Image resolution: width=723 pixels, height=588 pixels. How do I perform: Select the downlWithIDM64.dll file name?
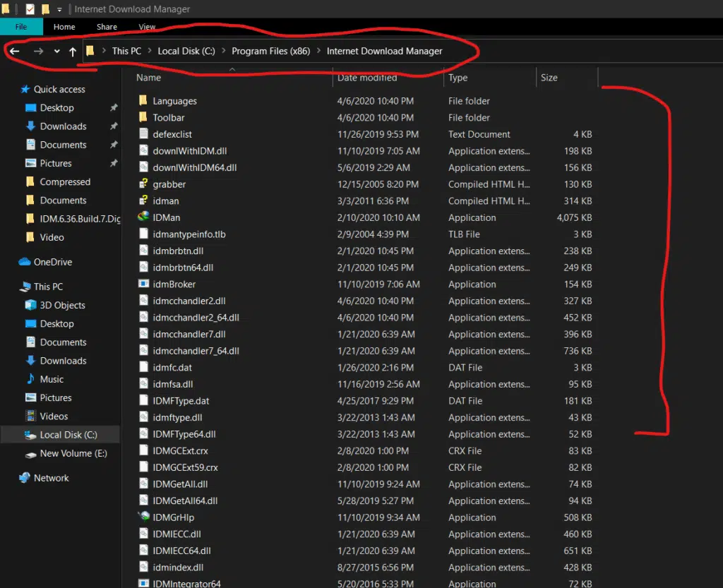tap(195, 168)
